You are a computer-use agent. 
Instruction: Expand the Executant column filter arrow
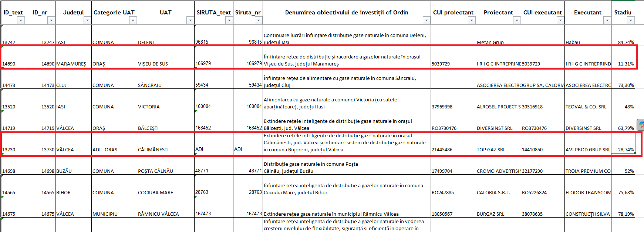pos(607,20)
